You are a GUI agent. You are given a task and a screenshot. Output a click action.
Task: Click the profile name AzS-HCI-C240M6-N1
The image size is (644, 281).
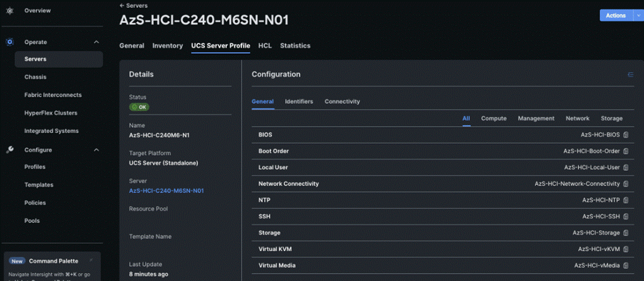pos(159,135)
